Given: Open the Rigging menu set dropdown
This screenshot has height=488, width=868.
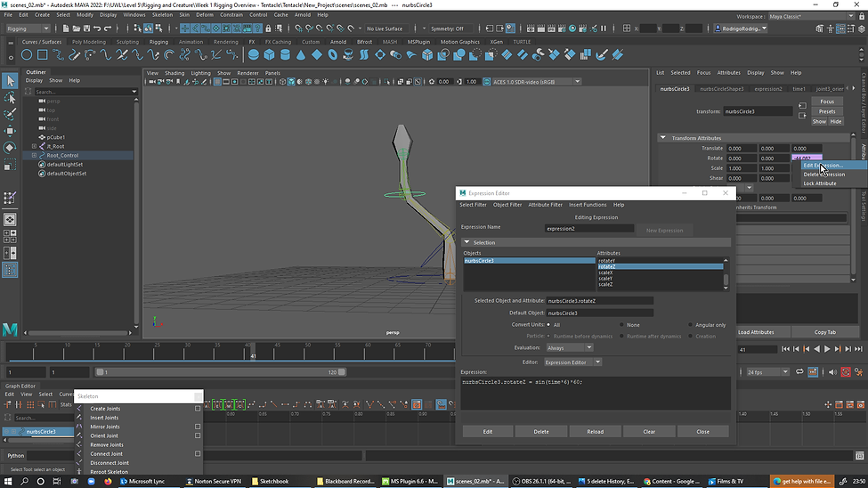Looking at the screenshot, I should [x=28, y=28].
